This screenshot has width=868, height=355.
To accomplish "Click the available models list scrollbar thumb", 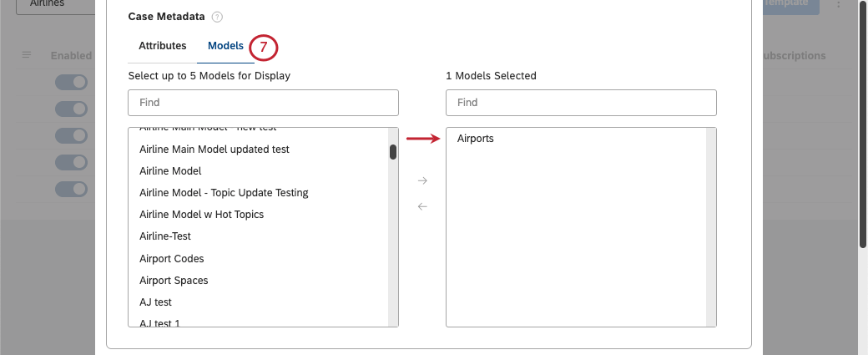I will coord(393,152).
